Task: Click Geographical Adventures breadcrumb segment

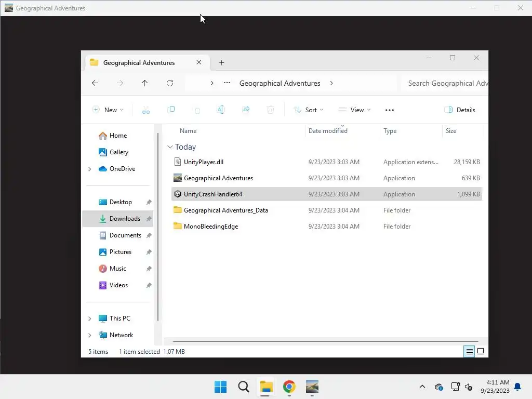Action: point(280,83)
